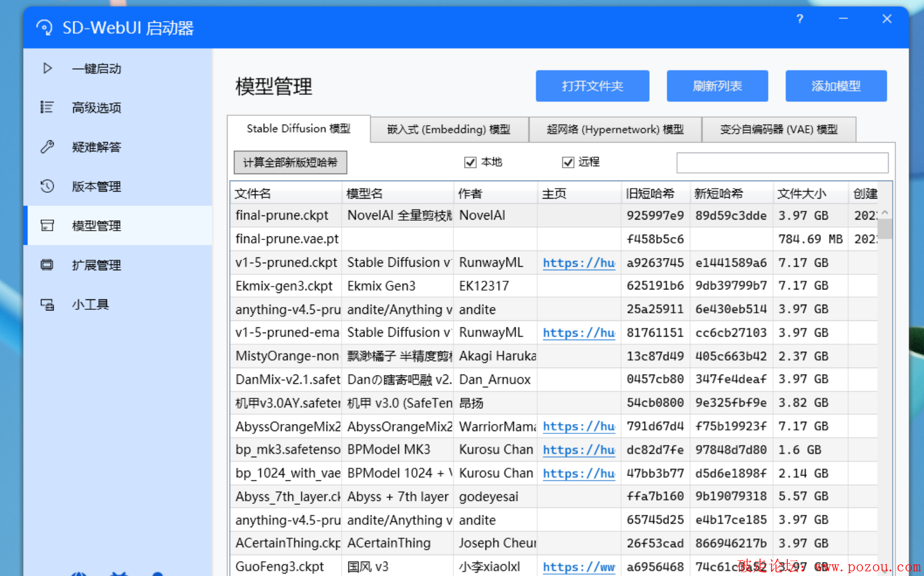The image size is (924, 576).
Task: Click 计算全部新版短哈希 button
Action: [291, 162]
